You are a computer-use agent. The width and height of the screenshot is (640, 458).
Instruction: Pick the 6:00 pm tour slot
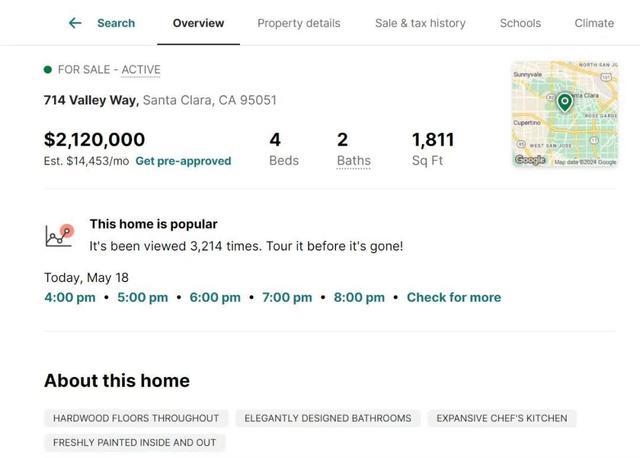click(x=215, y=297)
